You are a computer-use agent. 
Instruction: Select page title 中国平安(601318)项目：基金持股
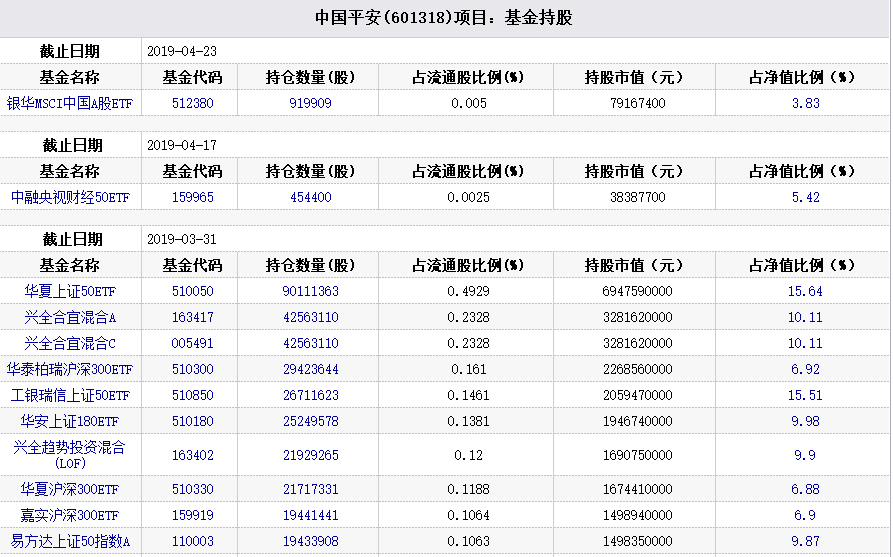tap(444, 18)
